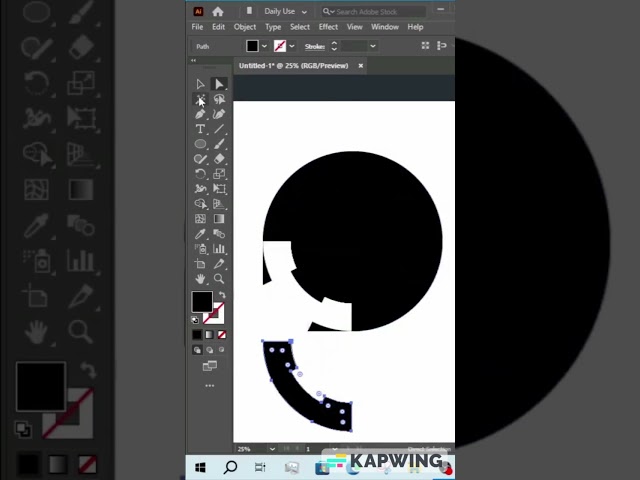Enable Gradient paint mode below swatches
This screenshot has width=640, height=480.
209,335
